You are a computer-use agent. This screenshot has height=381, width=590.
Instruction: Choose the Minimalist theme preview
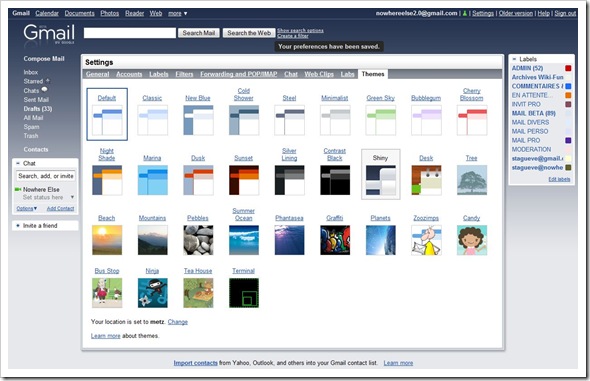(x=335, y=120)
